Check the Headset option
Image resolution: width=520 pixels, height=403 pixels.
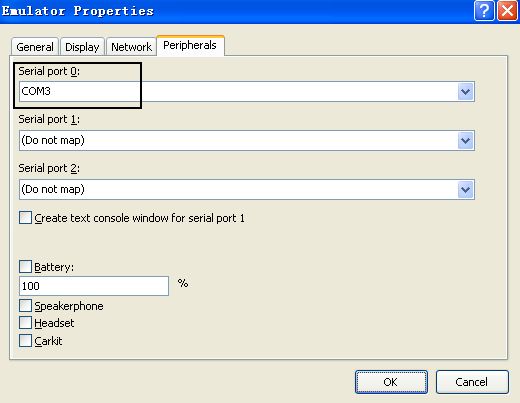25,323
